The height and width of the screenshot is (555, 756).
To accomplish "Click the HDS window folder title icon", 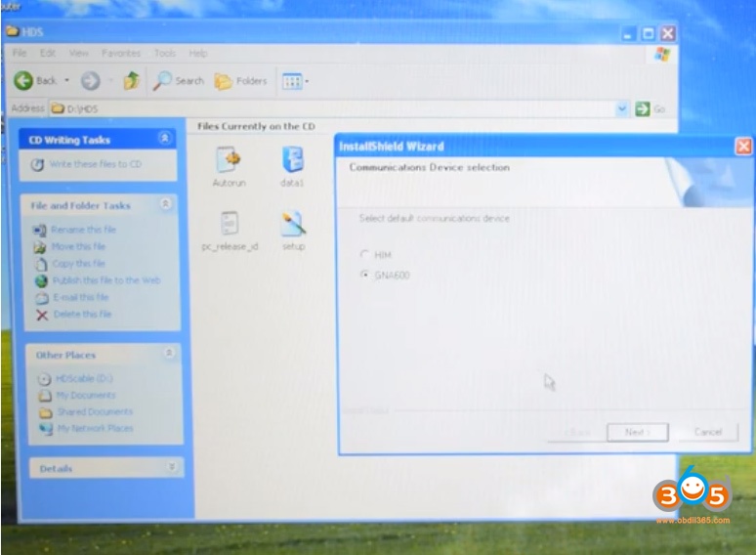I will click(x=12, y=31).
